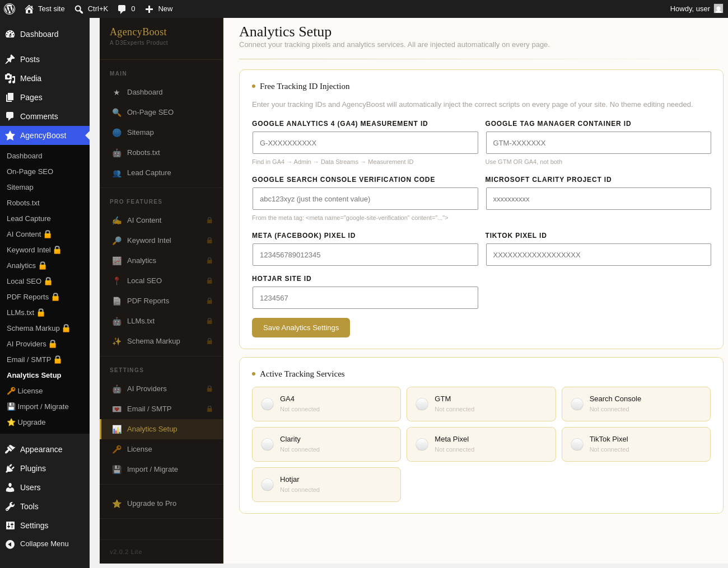728x568 pixels.
Task: Click the star icon beside Upgrade to Pro
Action: coord(116,504)
